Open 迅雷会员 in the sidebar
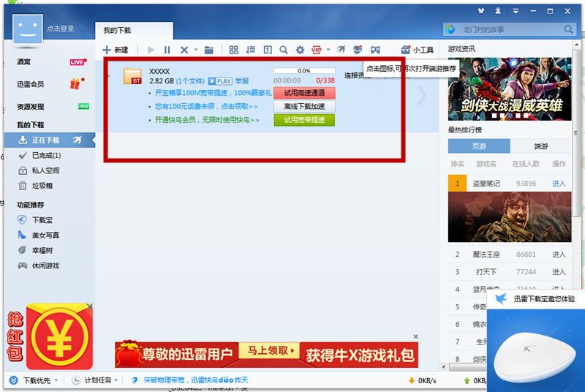The height and width of the screenshot is (392, 585). click(50, 84)
